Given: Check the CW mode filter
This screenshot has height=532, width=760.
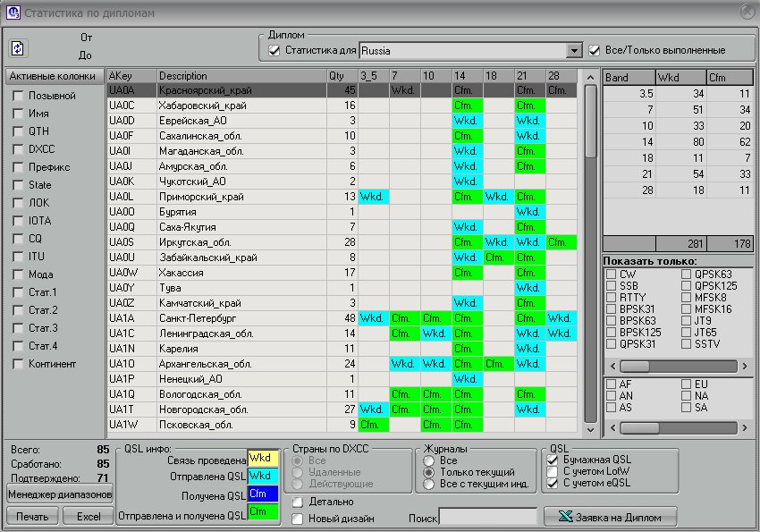Looking at the screenshot, I should coord(611,274).
